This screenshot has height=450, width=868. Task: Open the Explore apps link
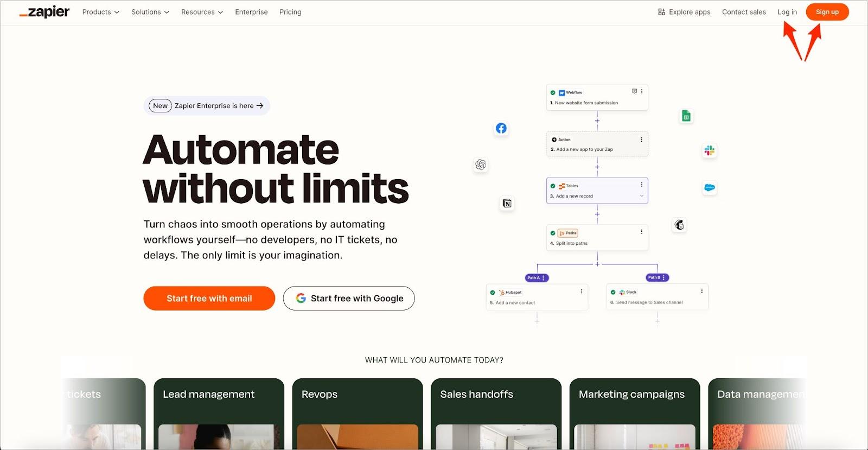[x=684, y=12]
